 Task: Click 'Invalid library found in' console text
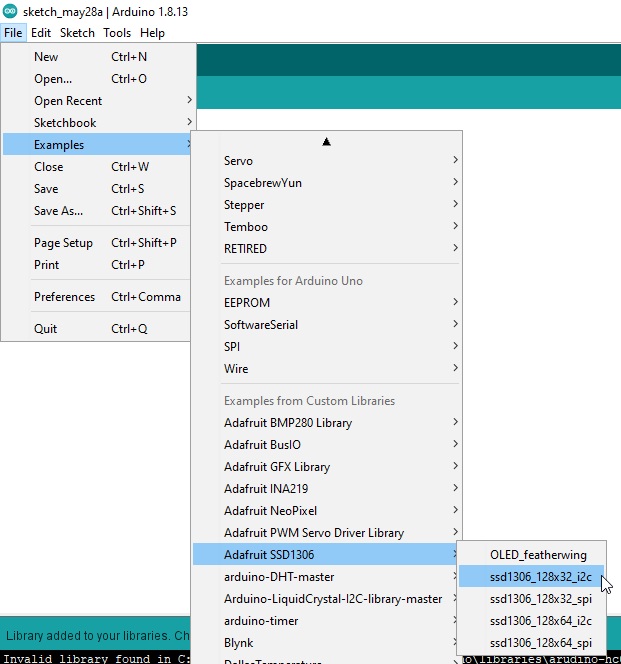tap(97, 659)
